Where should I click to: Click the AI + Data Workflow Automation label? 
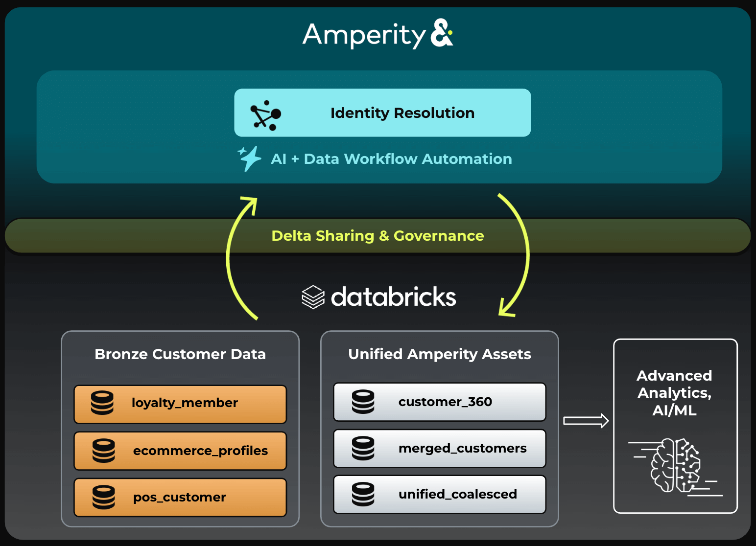pos(391,159)
